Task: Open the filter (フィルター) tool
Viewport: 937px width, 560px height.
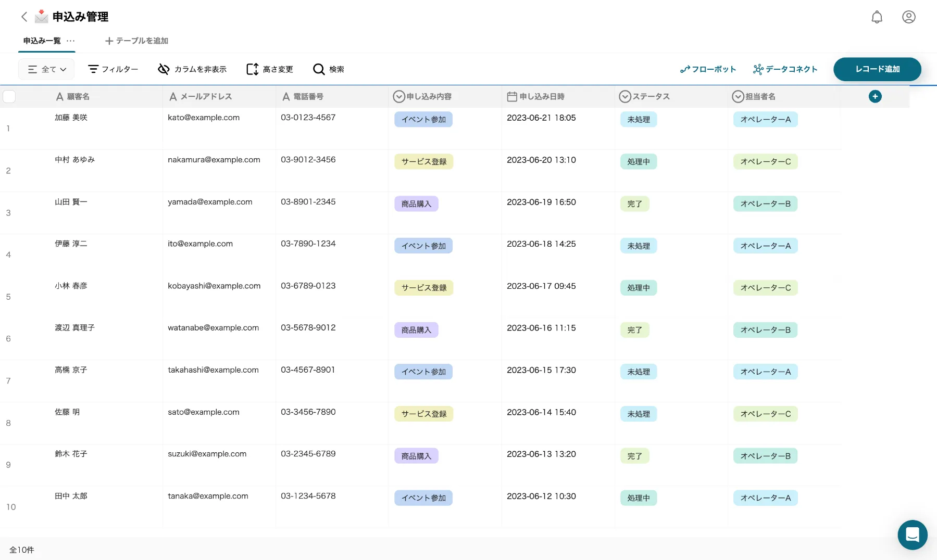Action: point(113,69)
